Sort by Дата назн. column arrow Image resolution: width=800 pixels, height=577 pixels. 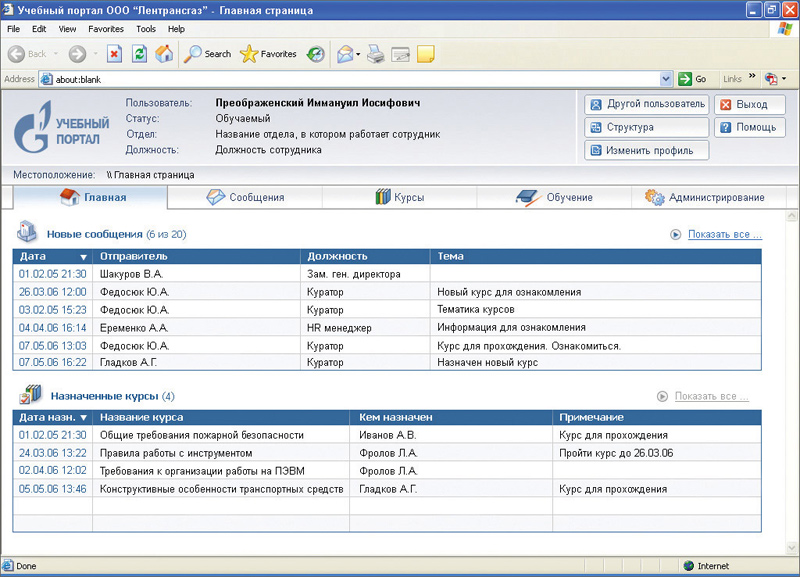point(83,417)
